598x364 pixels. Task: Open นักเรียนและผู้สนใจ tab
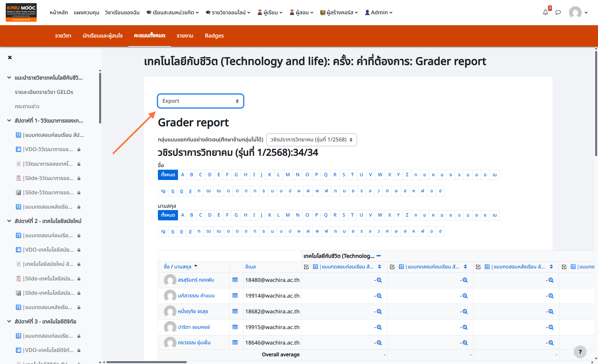(x=103, y=36)
